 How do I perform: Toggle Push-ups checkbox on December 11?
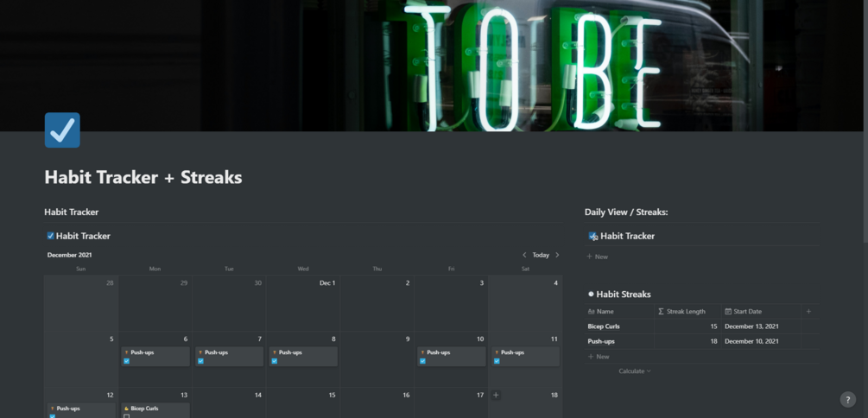coord(497,361)
